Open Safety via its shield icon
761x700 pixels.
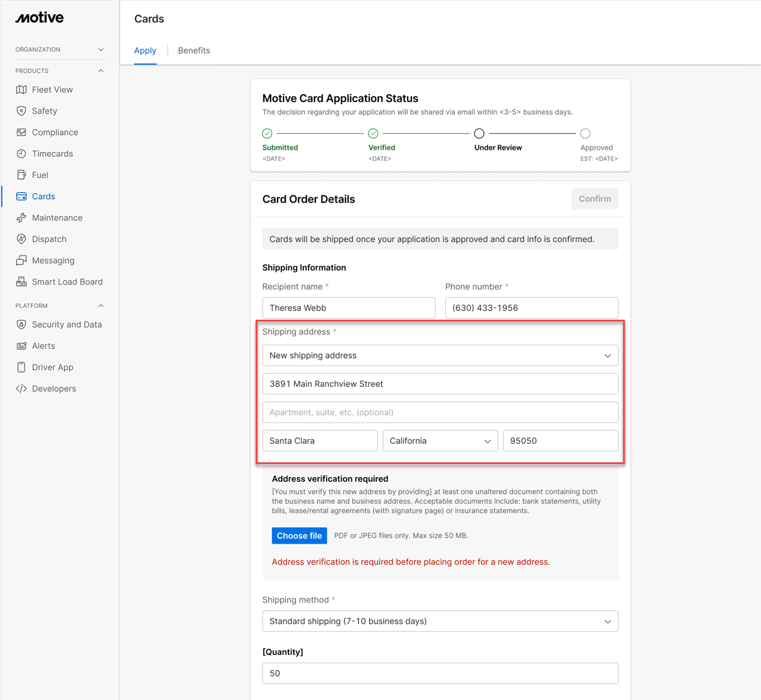click(x=21, y=111)
